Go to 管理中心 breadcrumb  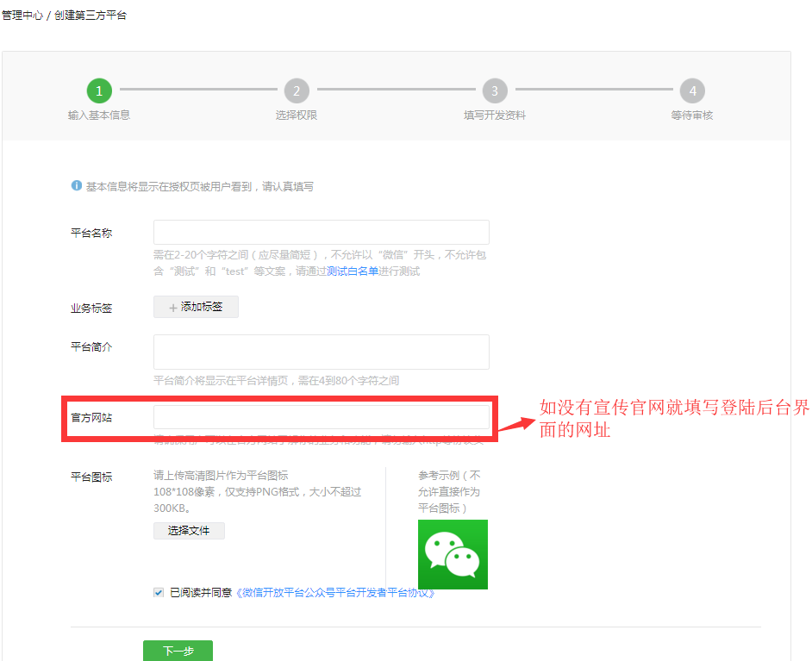point(22,16)
